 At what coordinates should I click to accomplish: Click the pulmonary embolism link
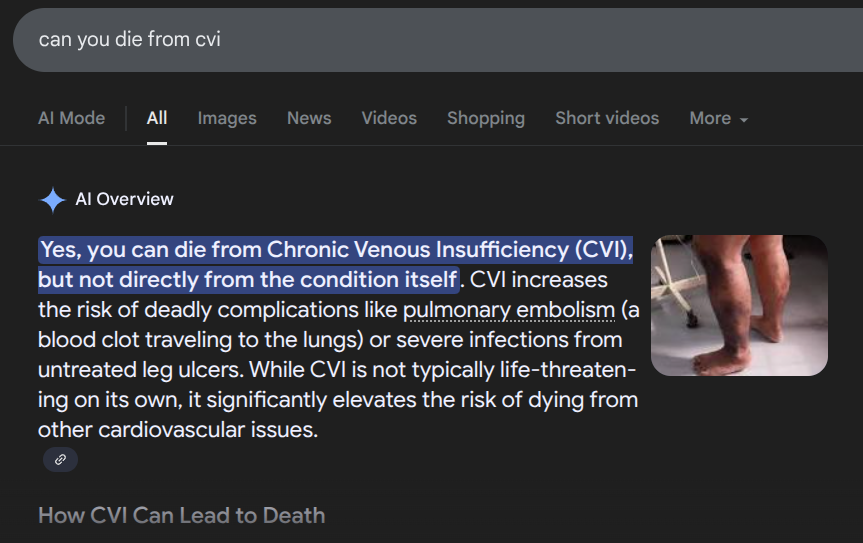pos(508,310)
